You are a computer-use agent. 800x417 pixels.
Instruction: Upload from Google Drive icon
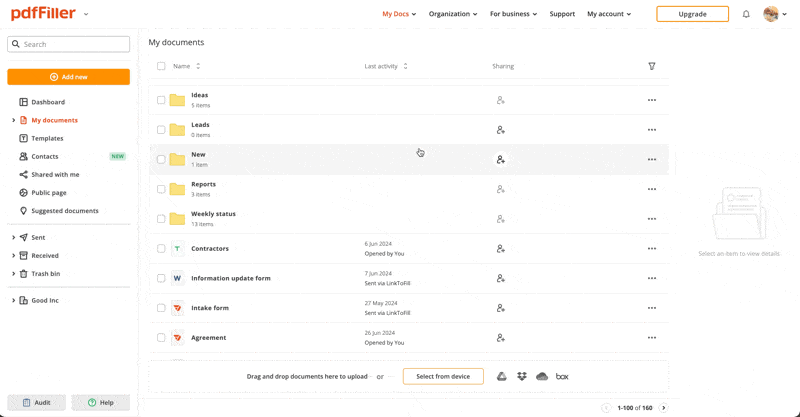(502, 377)
